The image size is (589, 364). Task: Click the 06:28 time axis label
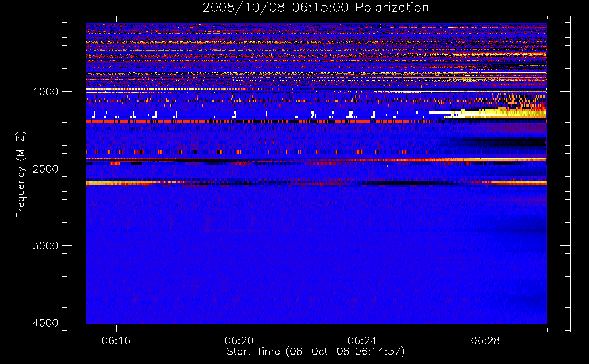tap(485, 341)
